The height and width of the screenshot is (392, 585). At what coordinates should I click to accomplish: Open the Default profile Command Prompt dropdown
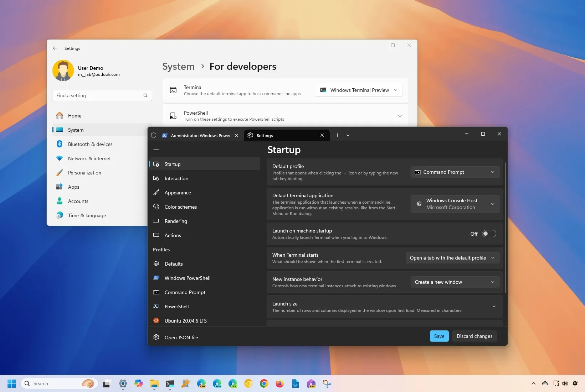pyautogui.click(x=455, y=172)
